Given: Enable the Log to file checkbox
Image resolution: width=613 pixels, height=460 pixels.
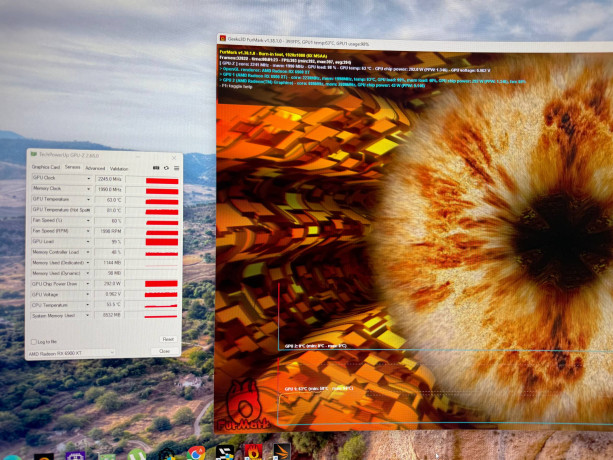Looking at the screenshot, I should 34,341.
